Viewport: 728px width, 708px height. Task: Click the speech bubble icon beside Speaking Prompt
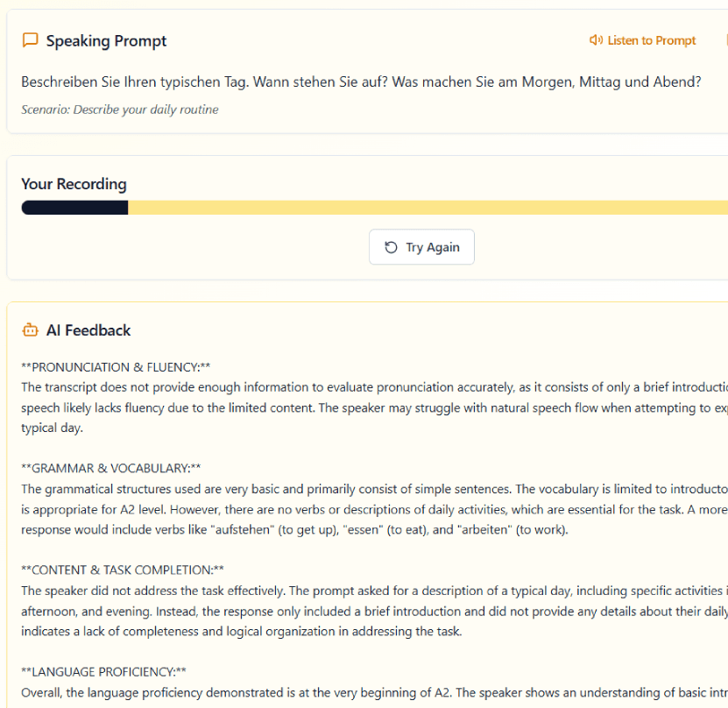click(30, 40)
